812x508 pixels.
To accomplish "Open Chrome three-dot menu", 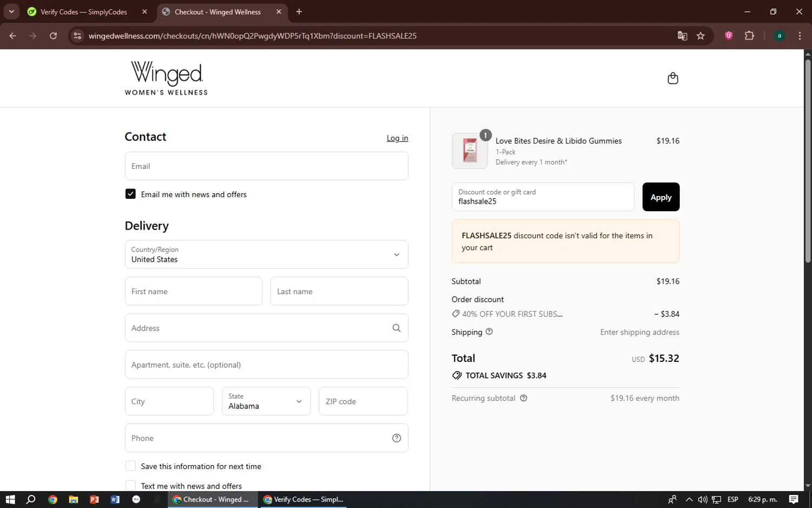I will [x=800, y=36].
